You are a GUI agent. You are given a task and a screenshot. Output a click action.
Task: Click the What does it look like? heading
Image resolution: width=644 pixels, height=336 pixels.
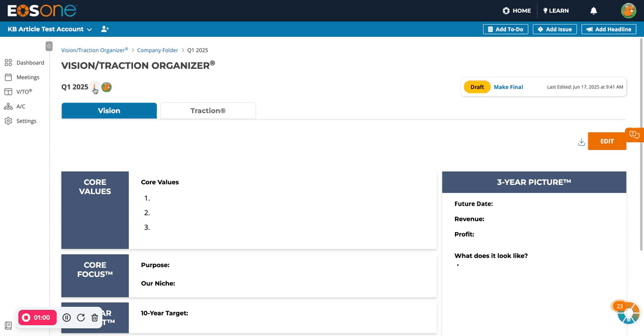(x=491, y=256)
